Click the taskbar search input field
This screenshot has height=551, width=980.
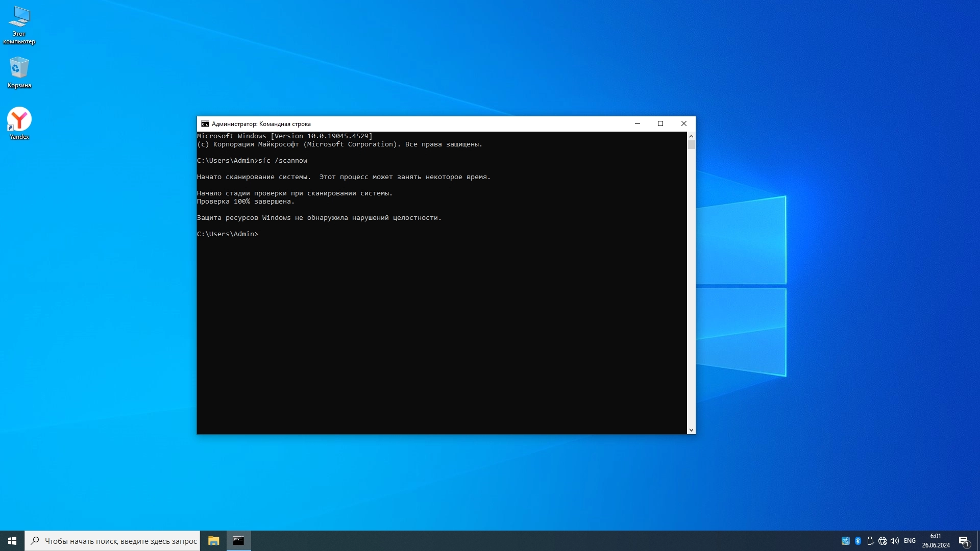point(120,541)
